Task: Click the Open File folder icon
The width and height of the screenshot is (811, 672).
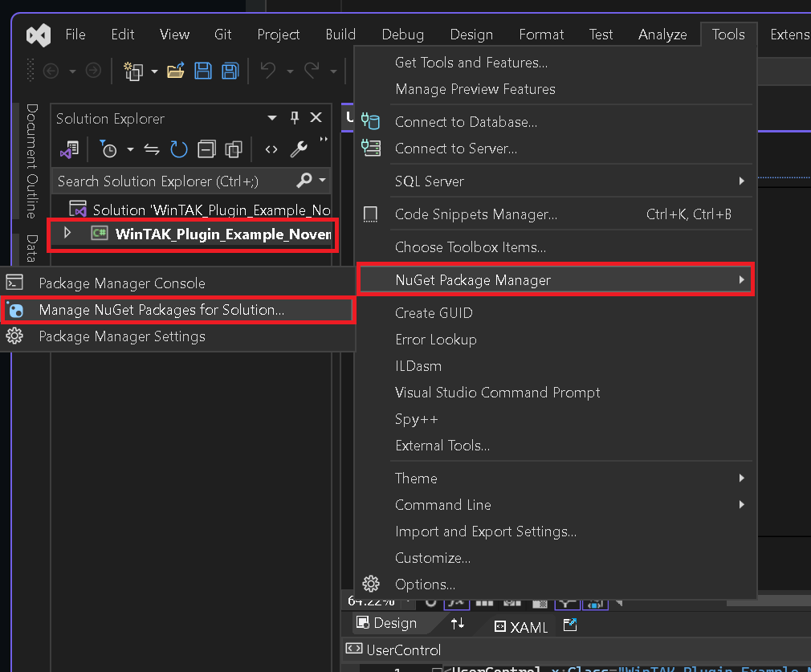Action: (176, 71)
